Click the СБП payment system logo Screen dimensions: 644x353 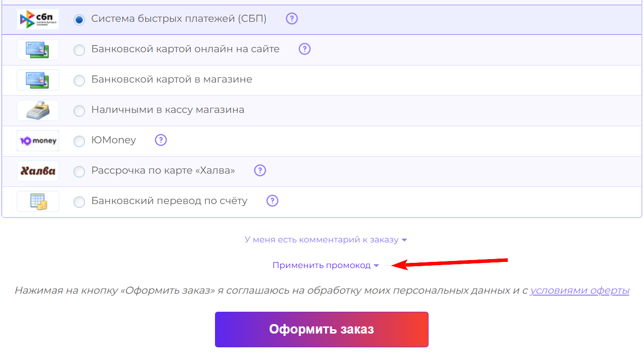point(38,19)
